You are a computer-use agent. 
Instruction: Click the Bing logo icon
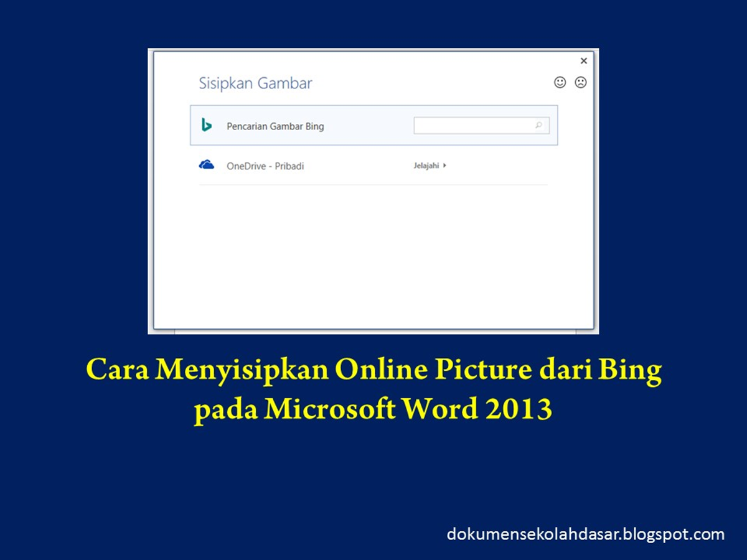[207, 125]
